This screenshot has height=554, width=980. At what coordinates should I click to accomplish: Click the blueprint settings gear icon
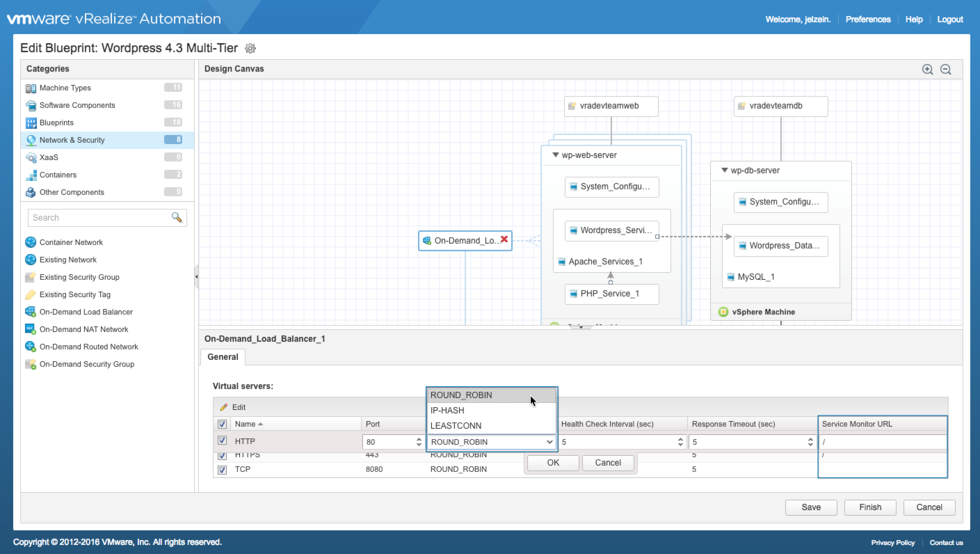pyautogui.click(x=250, y=49)
